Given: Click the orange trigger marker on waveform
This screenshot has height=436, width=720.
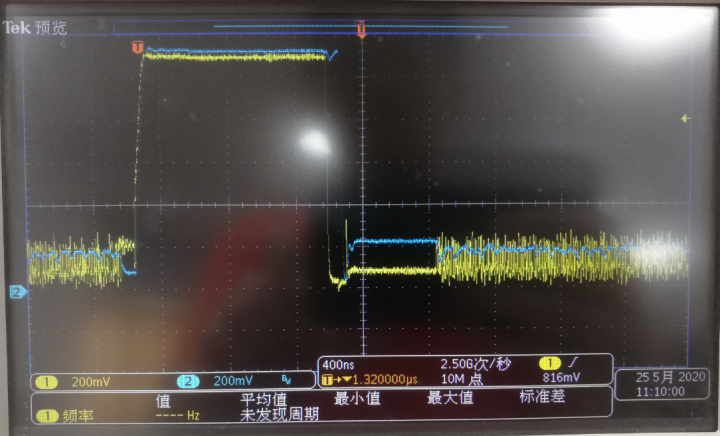Looking at the screenshot, I should point(138,47).
